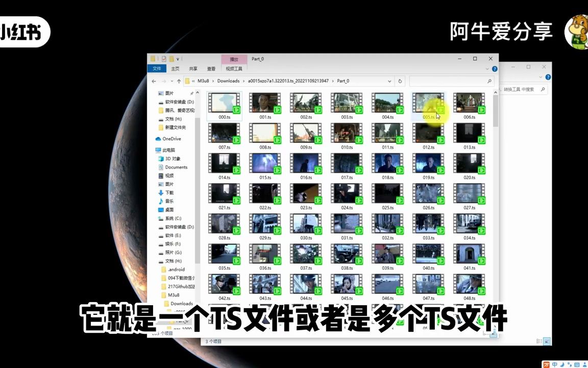588x368 pixels.
Task: Click the refresh icon in the address bar
Action: tap(399, 81)
